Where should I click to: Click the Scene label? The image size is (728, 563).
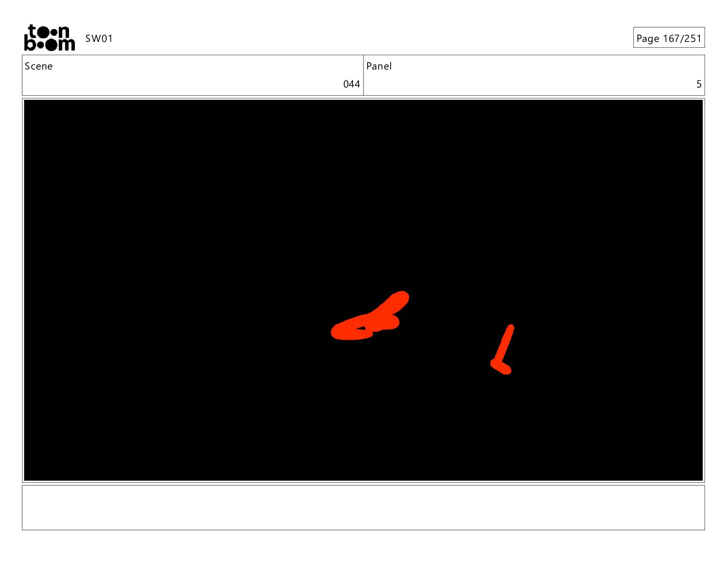pos(39,66)
